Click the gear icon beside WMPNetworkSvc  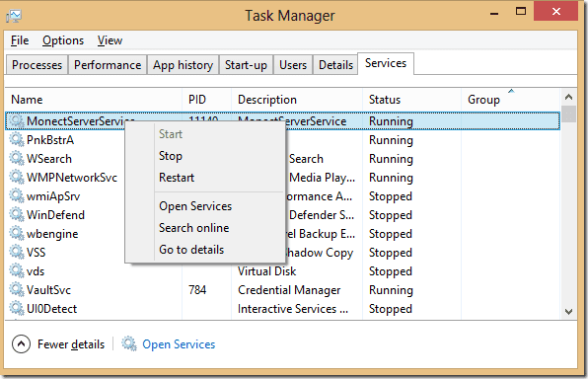pyautogui.click(x=17, y=177)
